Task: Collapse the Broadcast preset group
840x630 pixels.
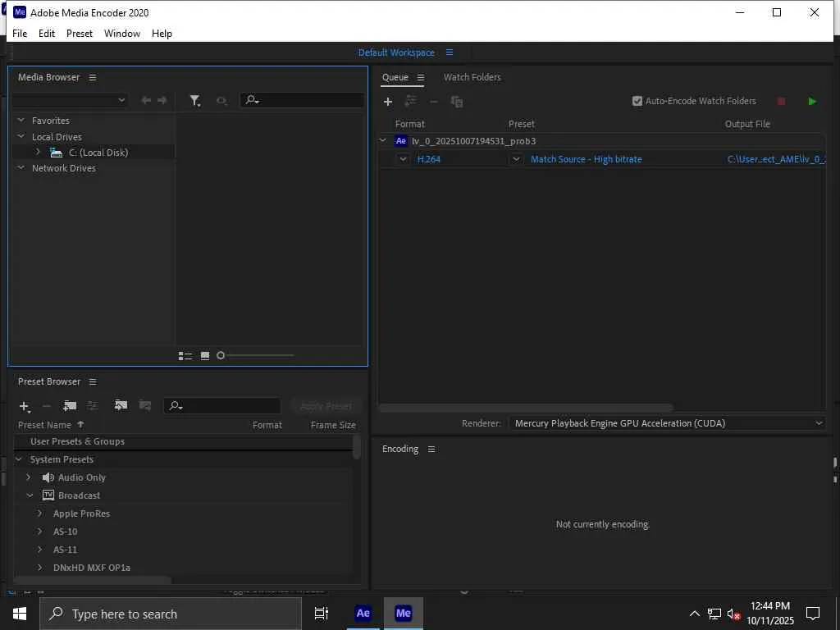Action: [30, 495]
